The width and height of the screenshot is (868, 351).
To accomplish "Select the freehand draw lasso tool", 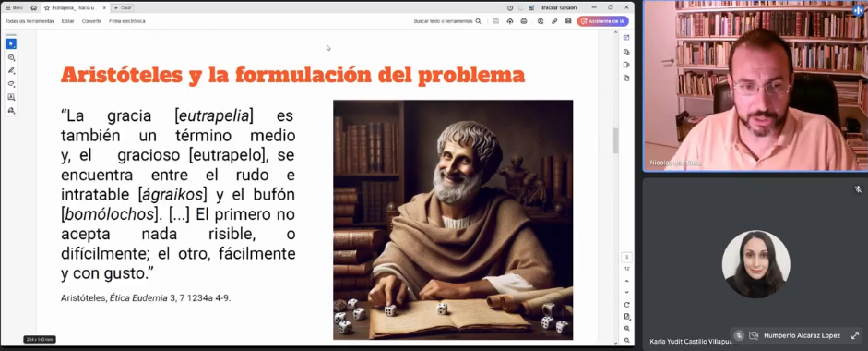I will 11,84.
